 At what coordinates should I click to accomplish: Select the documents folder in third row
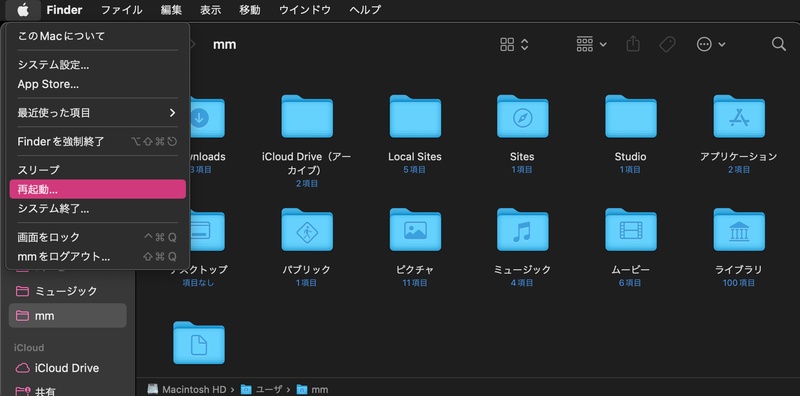tap(199, 343)
